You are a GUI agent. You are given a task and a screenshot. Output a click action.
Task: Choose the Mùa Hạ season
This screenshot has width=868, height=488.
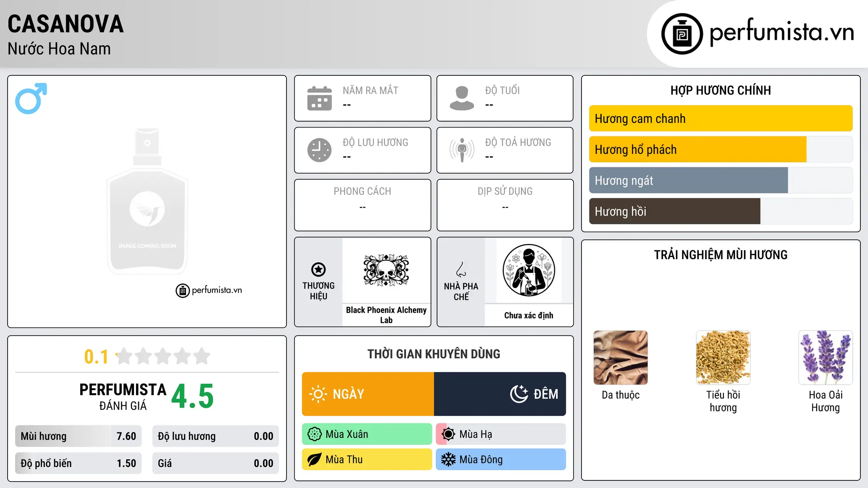[501, 434]
